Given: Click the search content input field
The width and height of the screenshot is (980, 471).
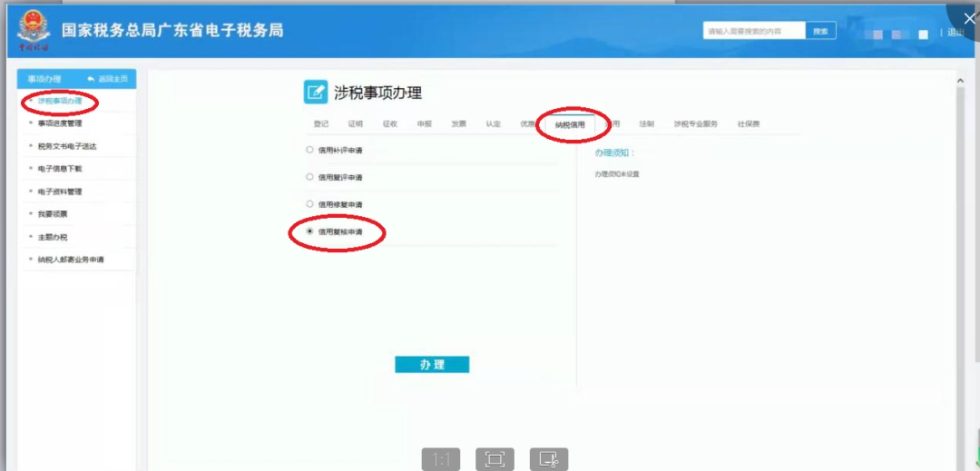Looking at the screenshot, I should 754,31.
